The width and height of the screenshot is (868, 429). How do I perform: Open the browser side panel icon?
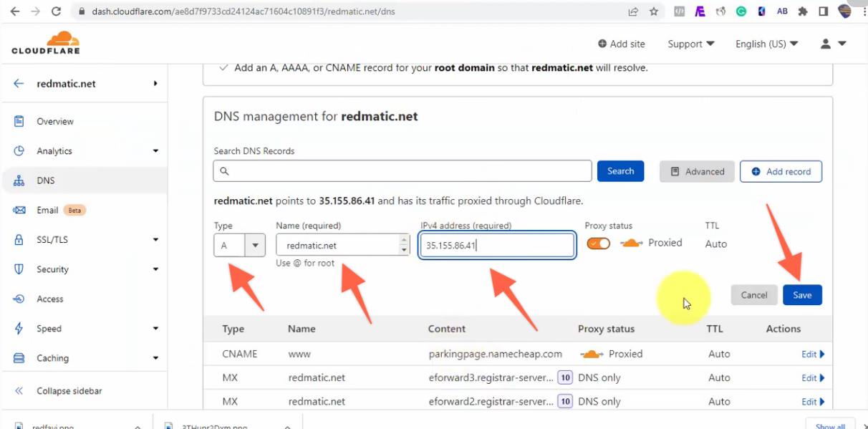(x=824, y=11)
